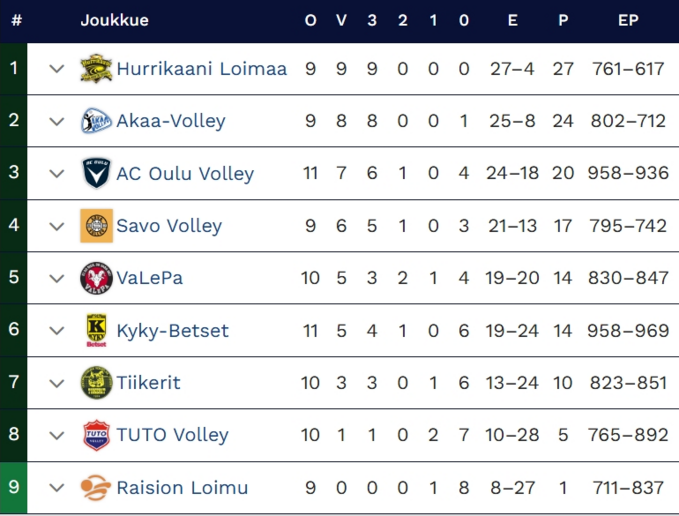
Task: Open the Savo Volley team link
Action: (x=169, y=226)
